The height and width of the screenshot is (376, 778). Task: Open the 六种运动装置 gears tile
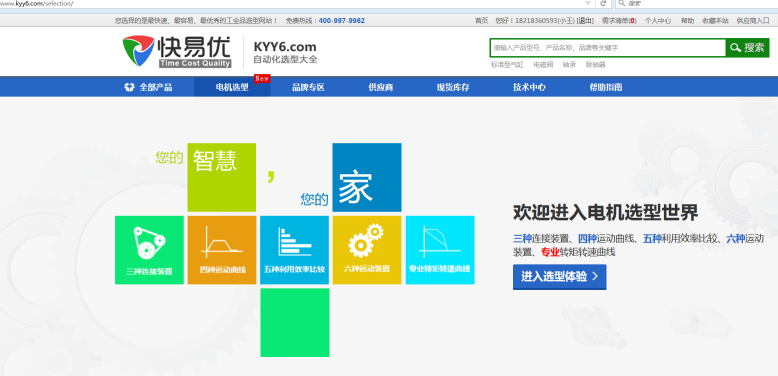(x=367, y=250)
